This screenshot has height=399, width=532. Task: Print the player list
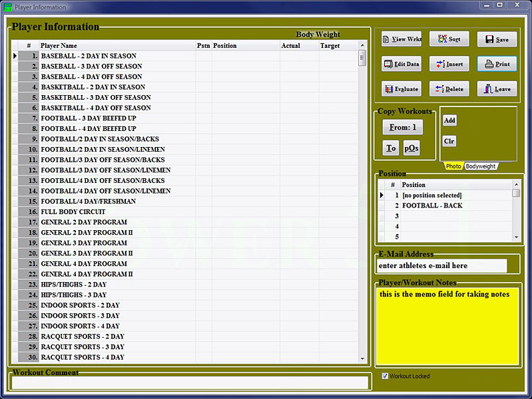click(x=497, y=65)
